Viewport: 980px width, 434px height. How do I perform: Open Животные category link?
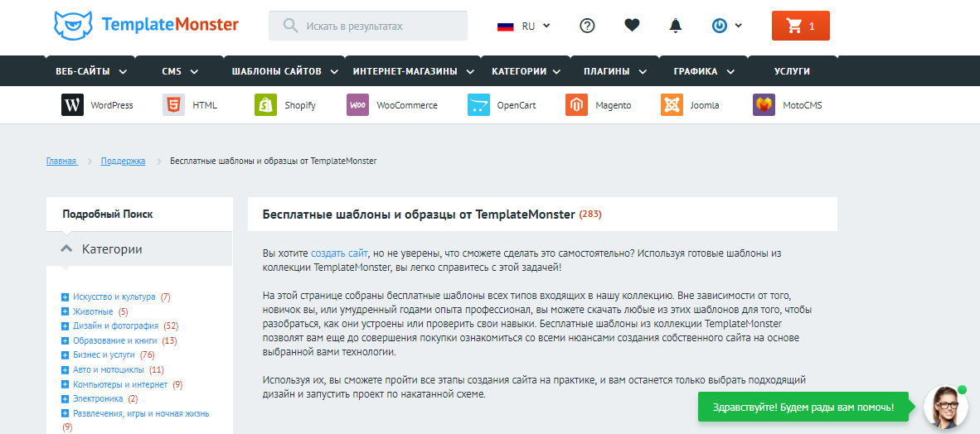pos(93,311)
